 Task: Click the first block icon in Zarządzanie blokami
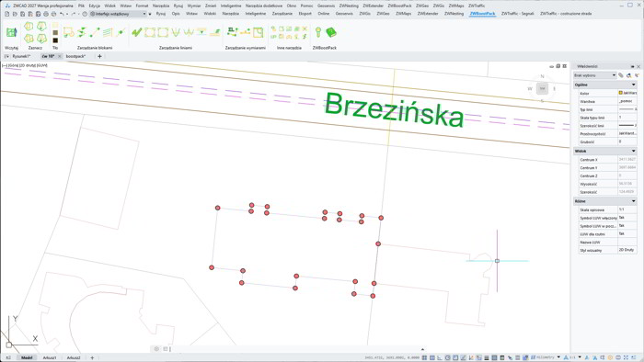(x=69, y=32)
